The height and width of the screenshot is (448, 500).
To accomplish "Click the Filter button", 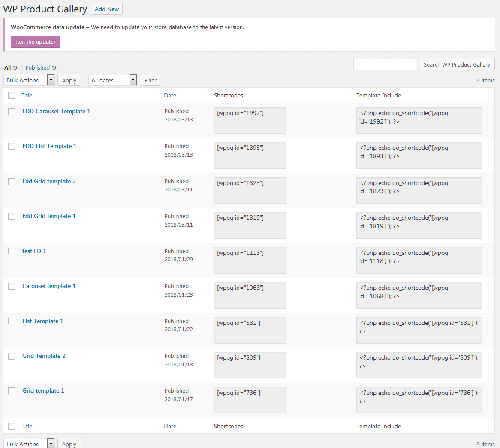I will 150,80.
